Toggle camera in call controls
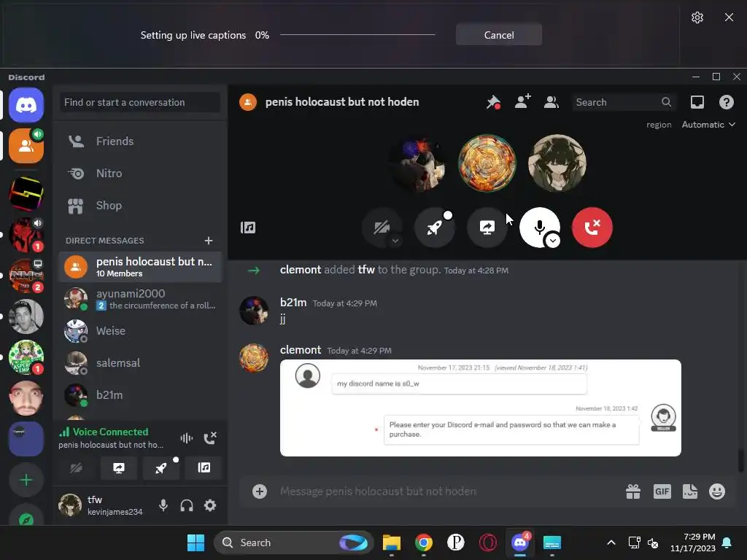Viewport: 747px width, 560px height. point(382,227)
